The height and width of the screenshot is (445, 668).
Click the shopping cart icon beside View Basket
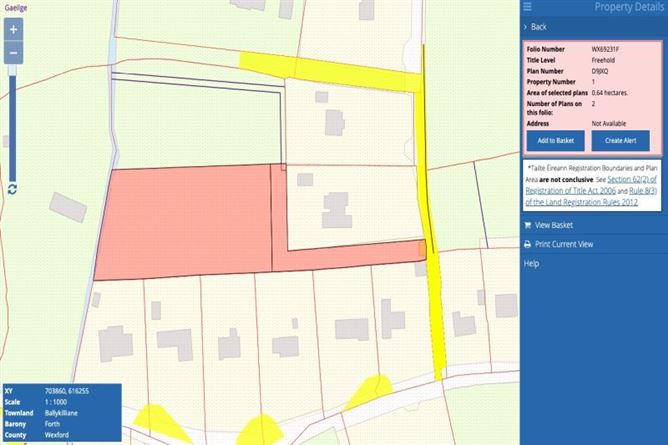coord(527,225)
